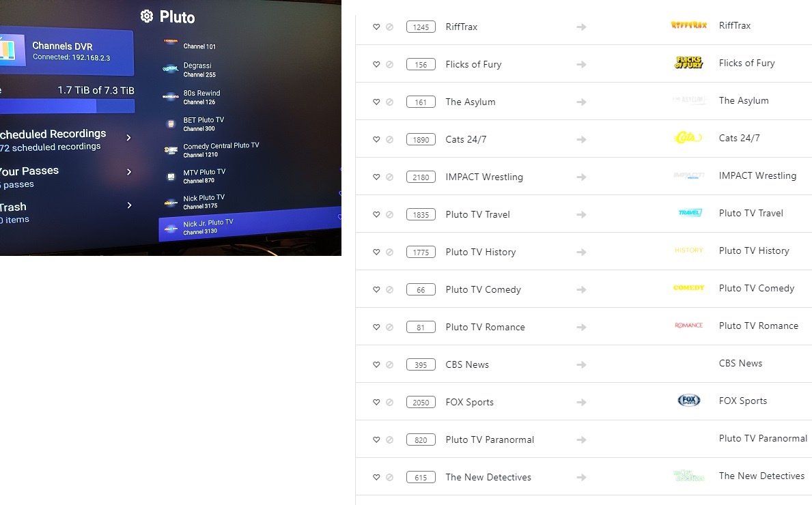This screenshot has height=505, width=812.
Task: Click the Flicks of Fury channel logo
Action: [688, 63]
